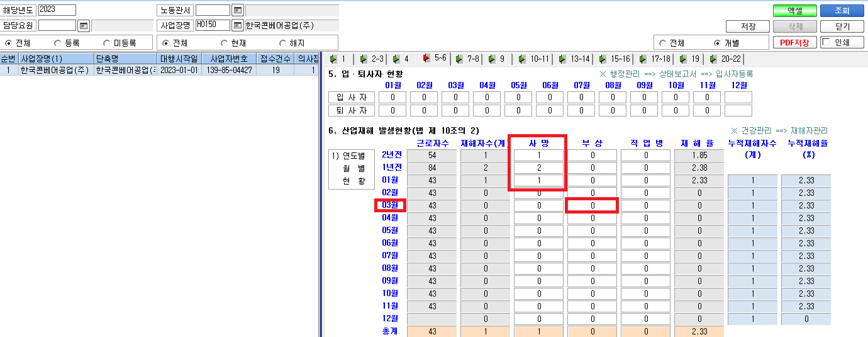
Task: Click lookup icon next to 사업장명 field
Action: pos(237,26)
